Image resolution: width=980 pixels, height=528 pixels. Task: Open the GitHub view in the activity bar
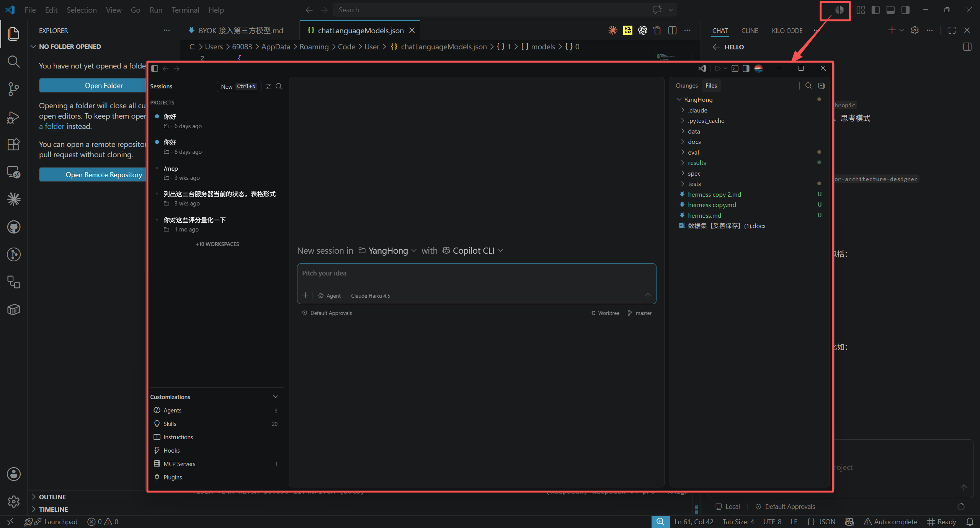click(14, 227)
